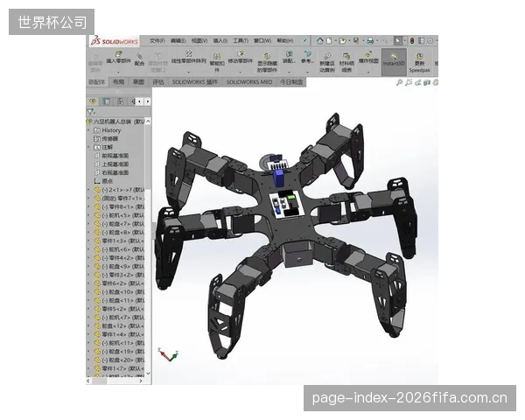Click the Options gear icon

[430, 41]
